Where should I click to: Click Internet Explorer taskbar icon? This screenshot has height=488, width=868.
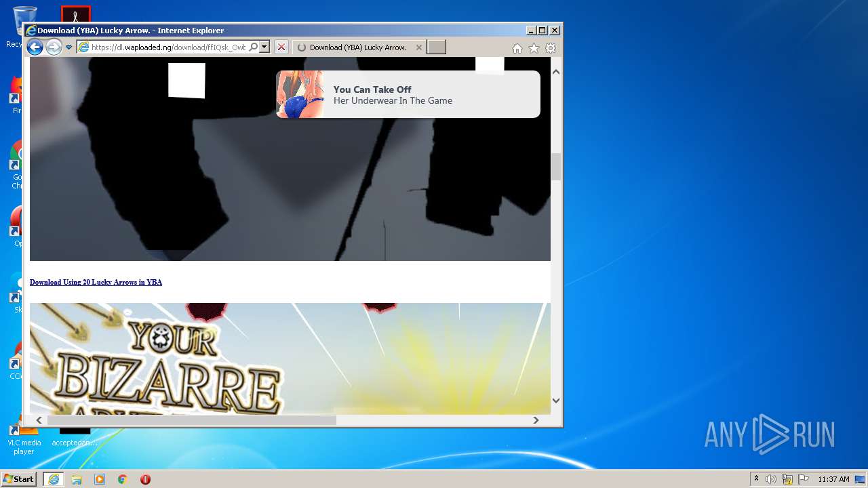click(x=54, y=479)
